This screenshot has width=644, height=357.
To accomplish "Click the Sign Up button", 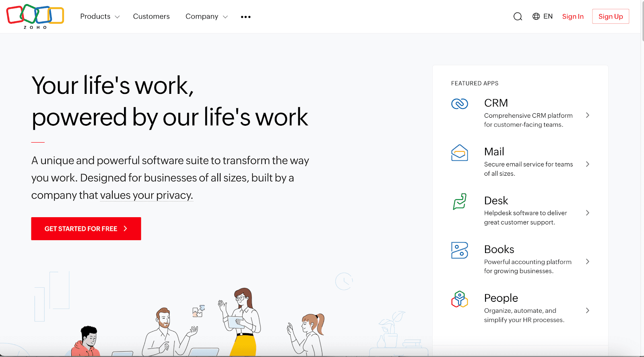I will tap(611, 17).
